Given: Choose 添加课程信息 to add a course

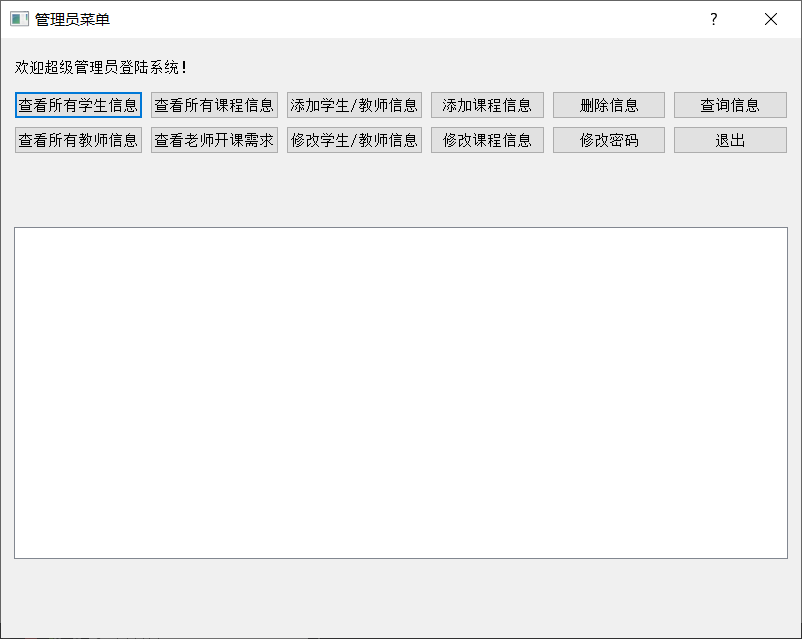Looking at the screenshot, I should (x=487, y=105).
